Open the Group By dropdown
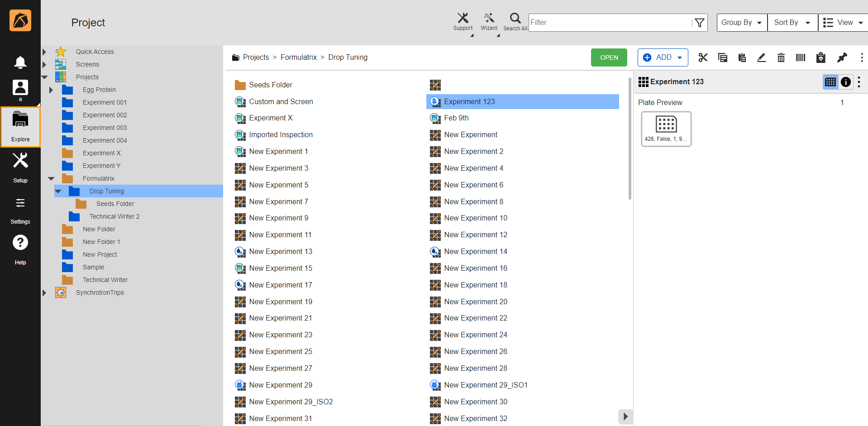The height and width of the screenshot is (426, 868). (x=742, y=23)
